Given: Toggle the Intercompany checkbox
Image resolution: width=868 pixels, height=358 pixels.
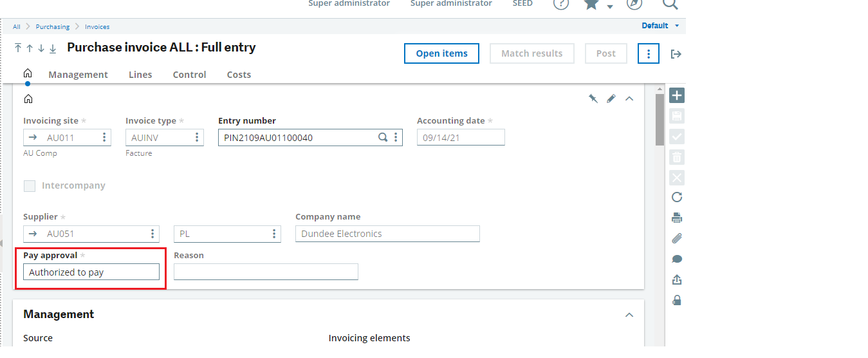Looking at the screenshot, I should (x=30, y=186).
